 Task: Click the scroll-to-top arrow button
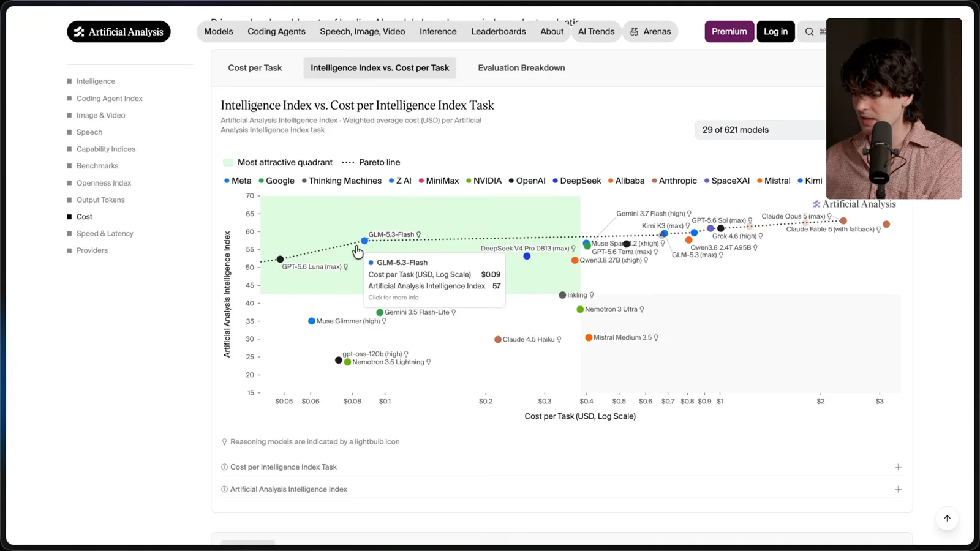coord(947,519)
